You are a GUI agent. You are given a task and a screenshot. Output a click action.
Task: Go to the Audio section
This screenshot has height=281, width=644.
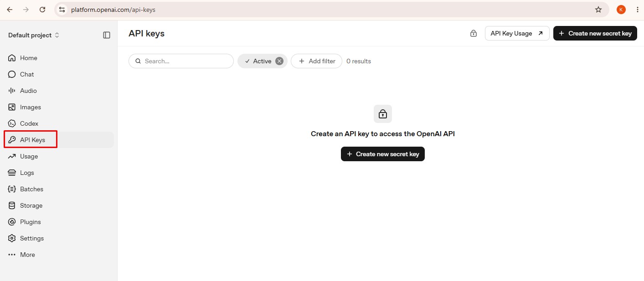58,91
